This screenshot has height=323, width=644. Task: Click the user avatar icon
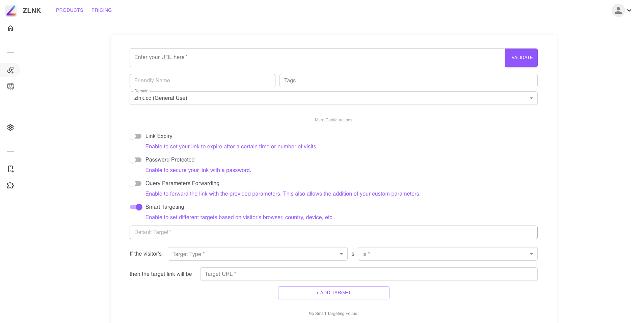click(x=618, y=10)
